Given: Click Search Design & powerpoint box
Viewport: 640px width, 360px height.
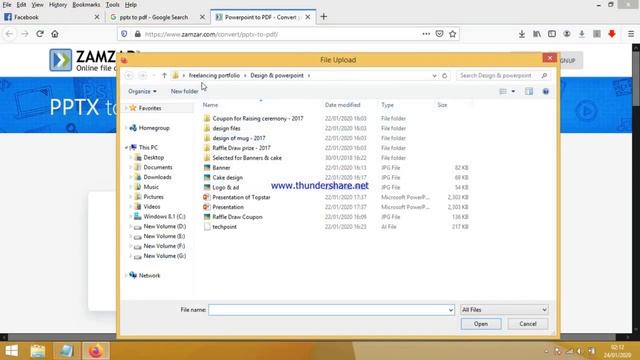Looking at the screenshot, I should [x=503, y=76].
